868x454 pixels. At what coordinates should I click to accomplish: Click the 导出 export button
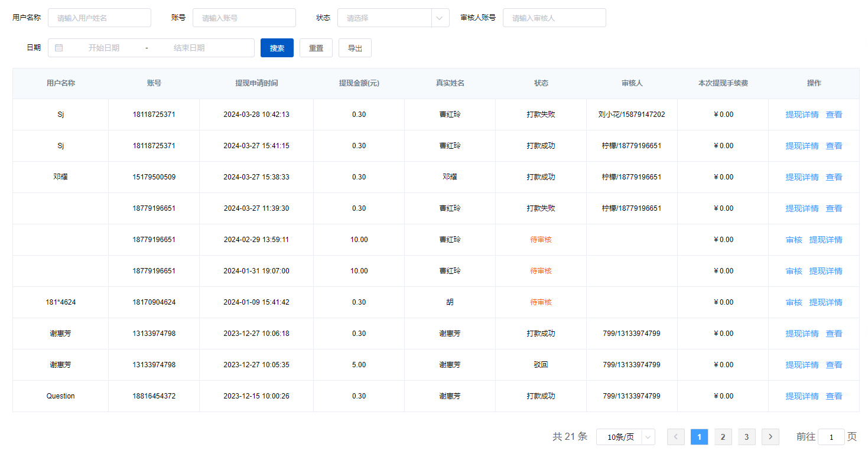pyautogui.click(x=355, y=48)
